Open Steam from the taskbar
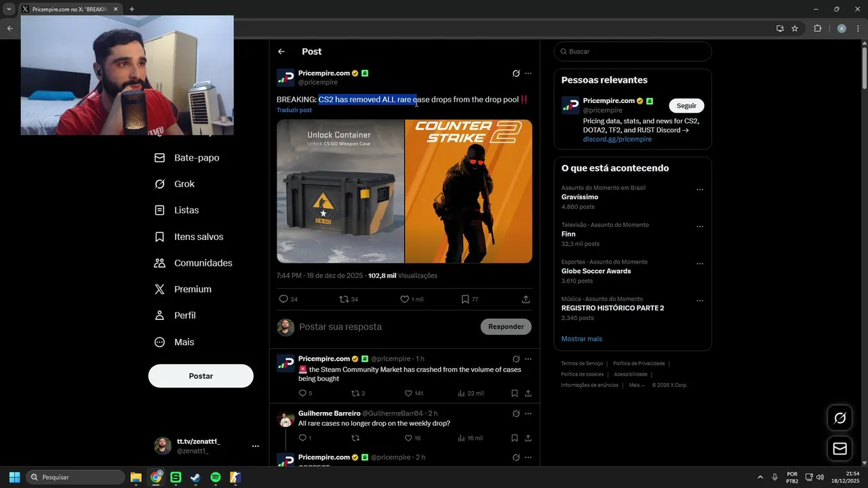868x488 pixels. point(195,477)
